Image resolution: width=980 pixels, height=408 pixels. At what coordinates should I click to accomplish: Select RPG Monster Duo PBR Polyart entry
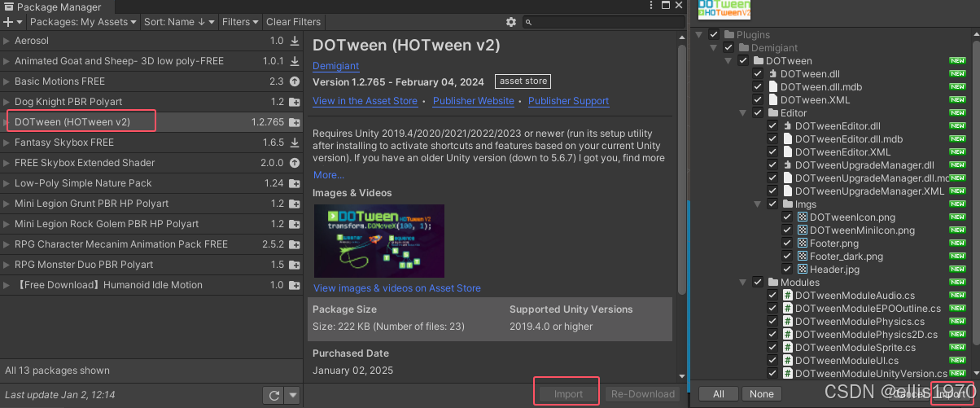click(x=151, y=265)
